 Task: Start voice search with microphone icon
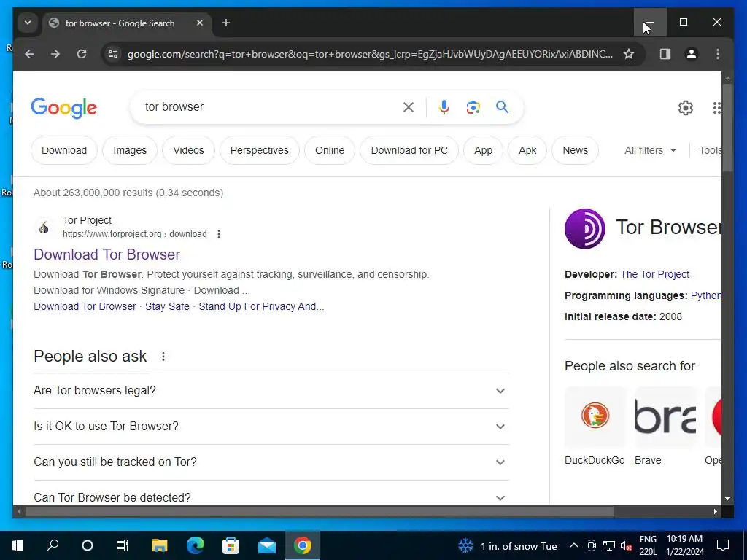444,107
